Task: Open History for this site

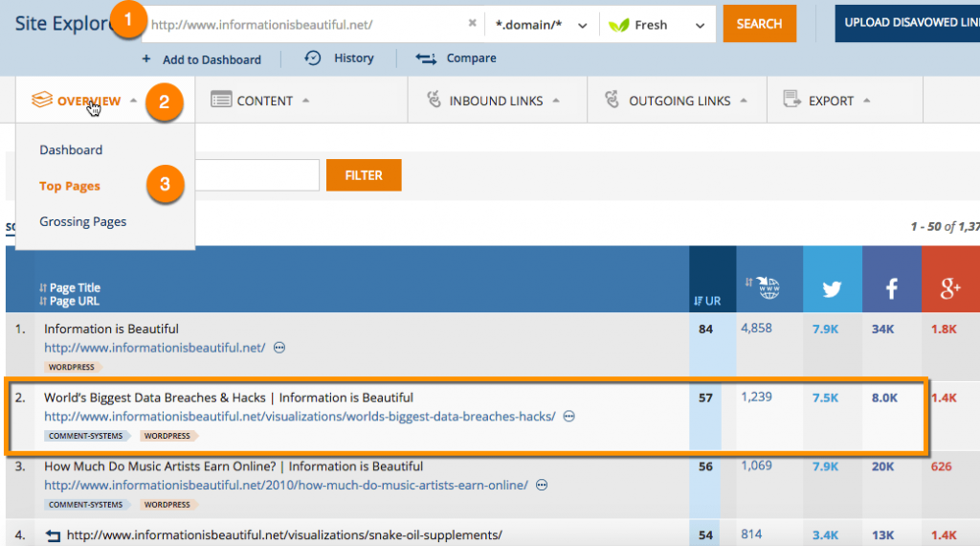Action: (354, 58)
